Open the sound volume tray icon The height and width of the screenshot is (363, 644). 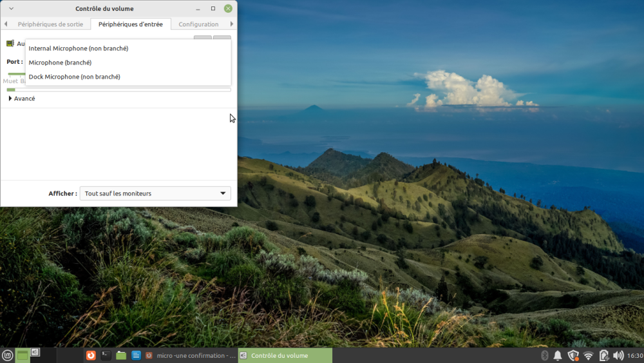pos(618,355)
